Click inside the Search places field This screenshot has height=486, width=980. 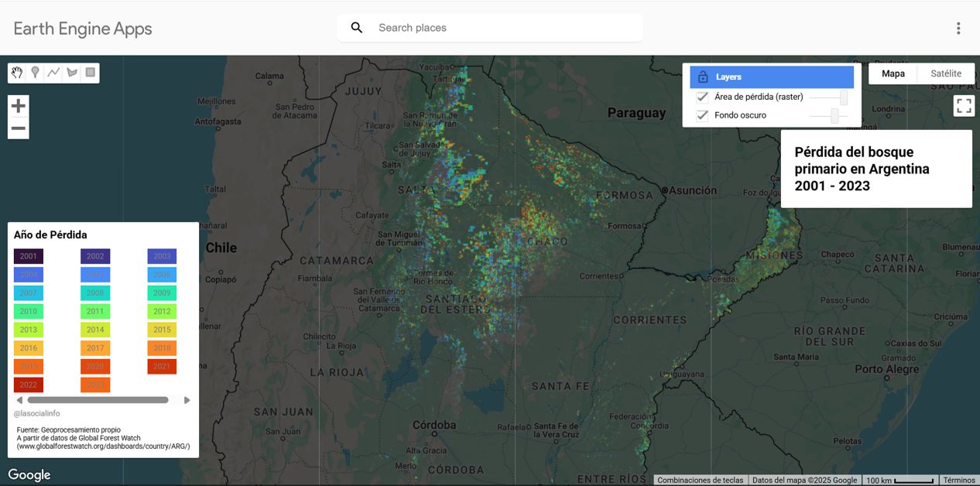pyautogui.click(x=503, y=28)
